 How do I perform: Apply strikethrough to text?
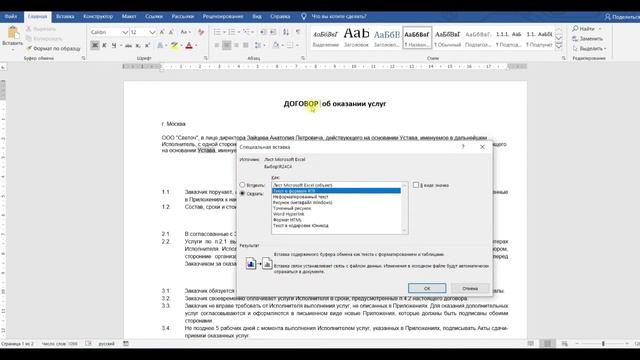click(x=128, y=45)
